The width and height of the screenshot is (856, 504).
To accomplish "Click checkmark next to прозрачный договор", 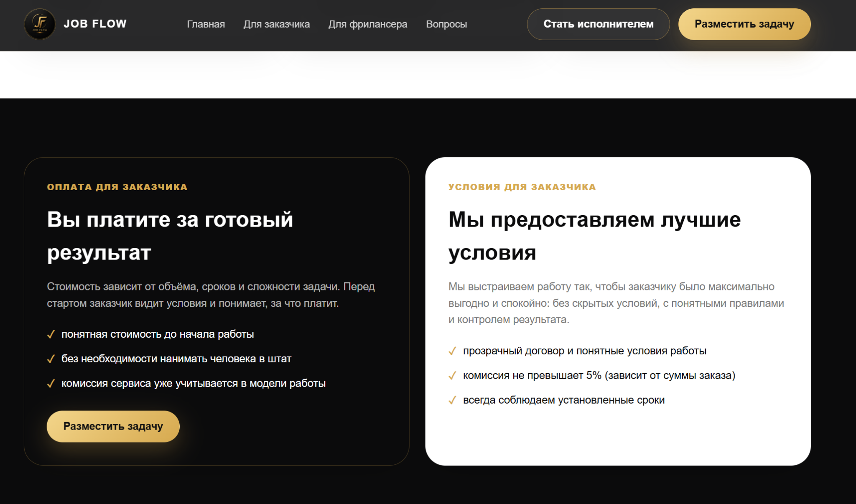I will coord(452,351).
